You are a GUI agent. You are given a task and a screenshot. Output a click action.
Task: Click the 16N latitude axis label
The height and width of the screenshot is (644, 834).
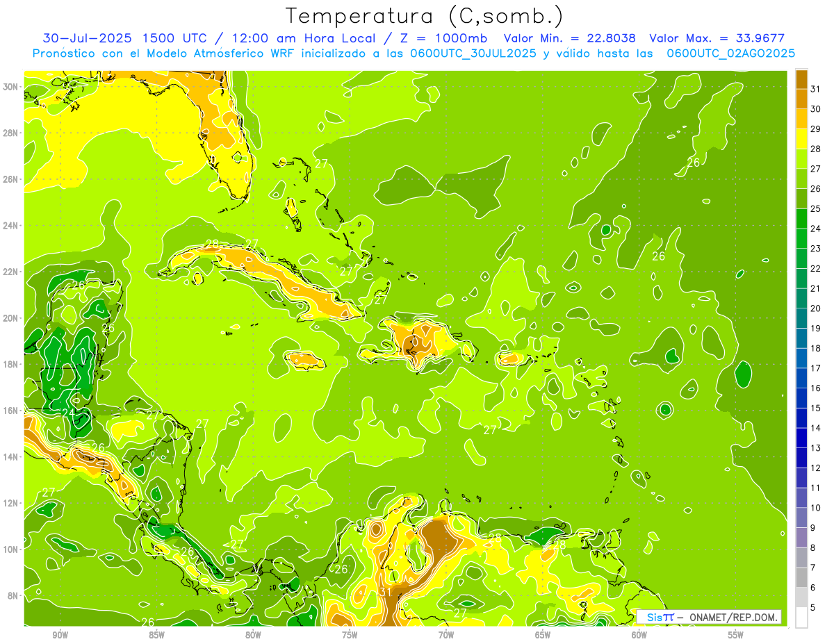tap(11, 411)
